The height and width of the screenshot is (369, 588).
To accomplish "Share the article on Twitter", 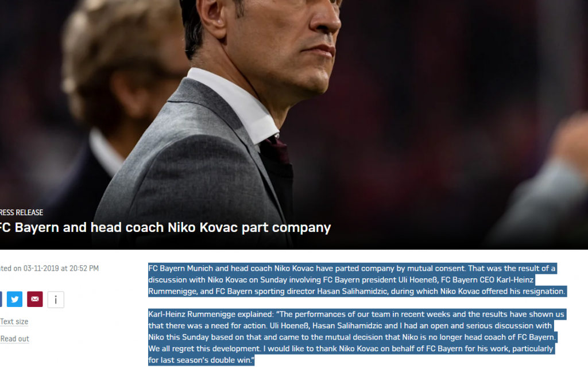I will pos(14,299).
